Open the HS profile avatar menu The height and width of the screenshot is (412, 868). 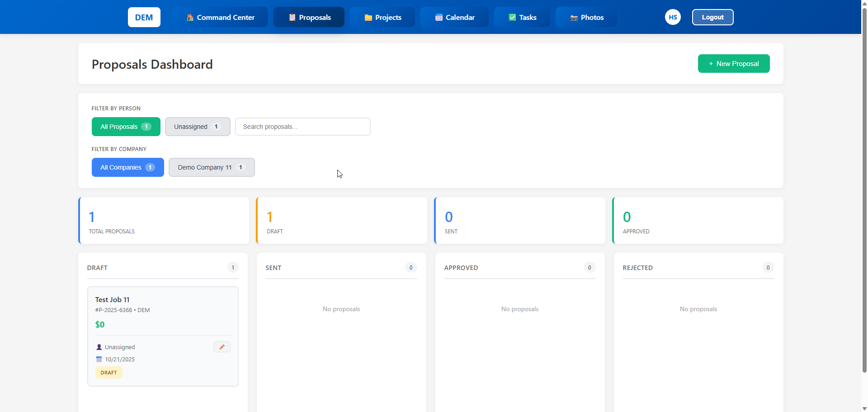point(673,17)
